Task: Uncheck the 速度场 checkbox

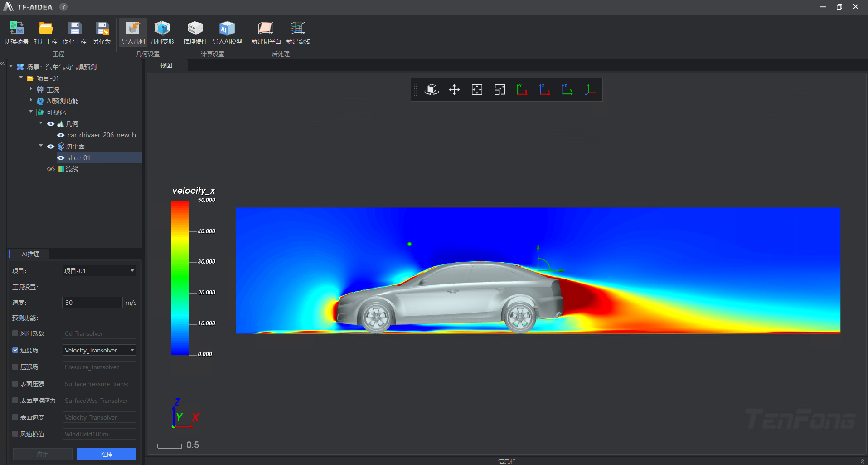Action: pyautogui.click(x=15, y=350)
